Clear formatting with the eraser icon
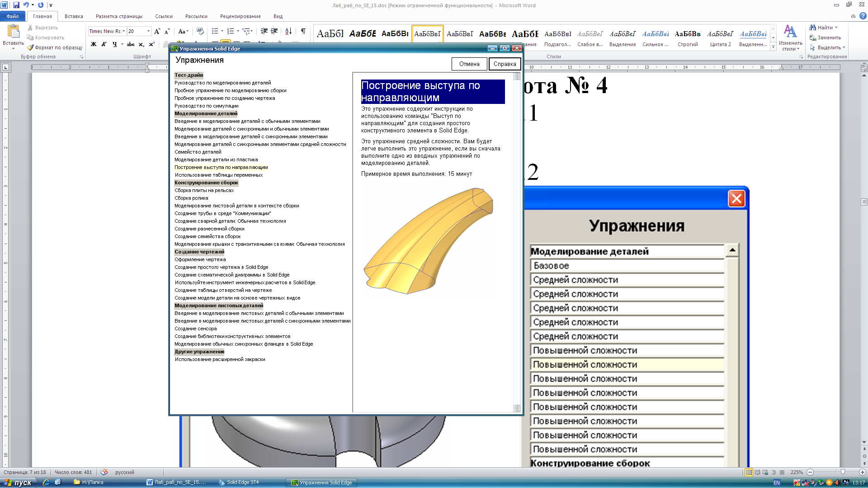The height and width of the screenshot is (488, 868). click(x=200, y=31)
